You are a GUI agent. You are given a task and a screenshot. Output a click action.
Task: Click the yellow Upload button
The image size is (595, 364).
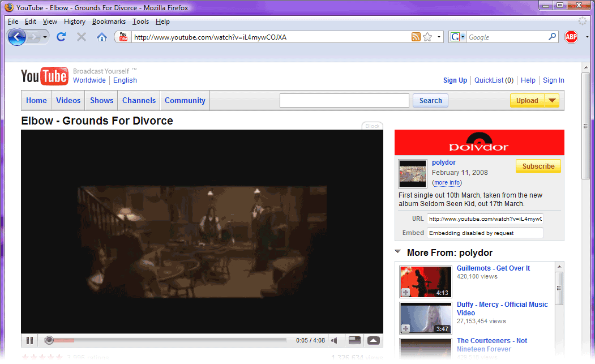pos(527,101)
